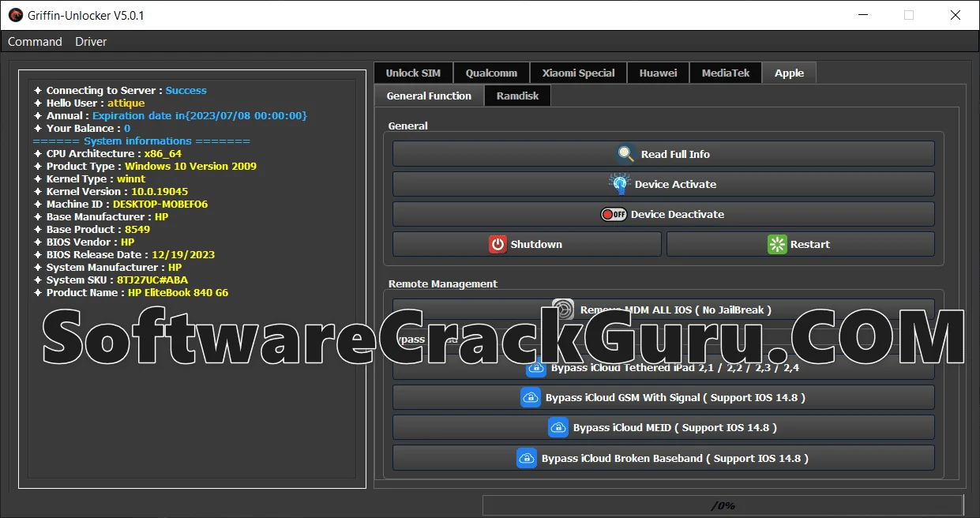Select the Apple tab

coord(789,73)
